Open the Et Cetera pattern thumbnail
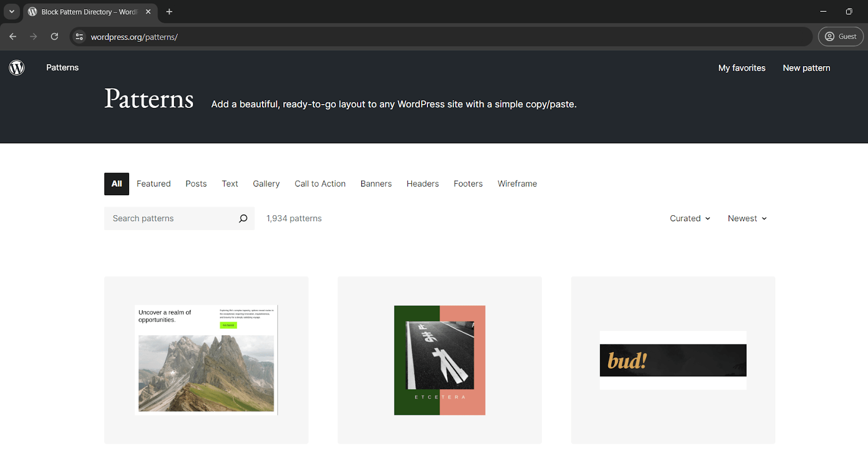The height and width of the screenshot is (449, 868). tap(439, 360)
